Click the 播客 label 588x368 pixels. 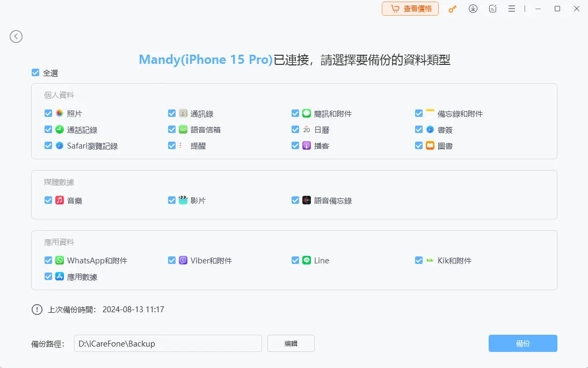point(321,146)
